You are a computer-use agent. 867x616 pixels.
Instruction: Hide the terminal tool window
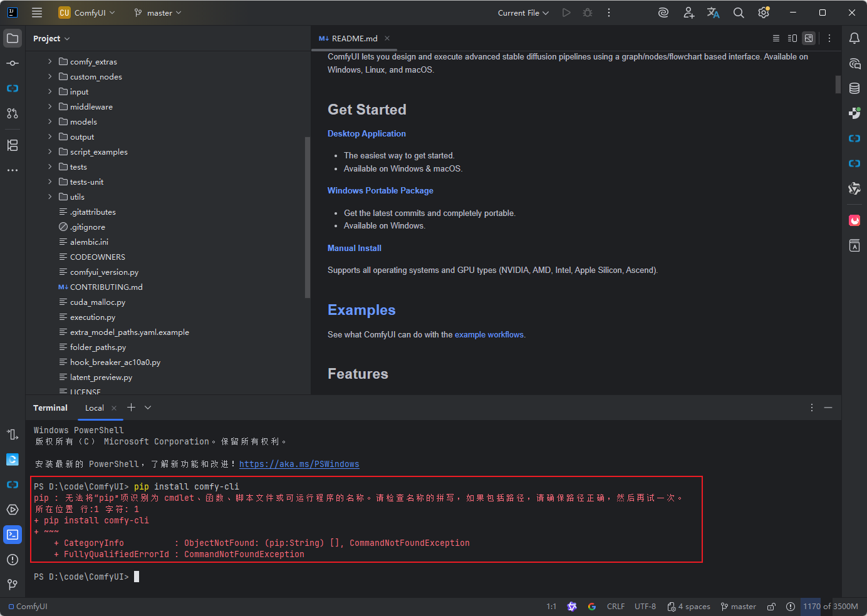coord(828,408)
